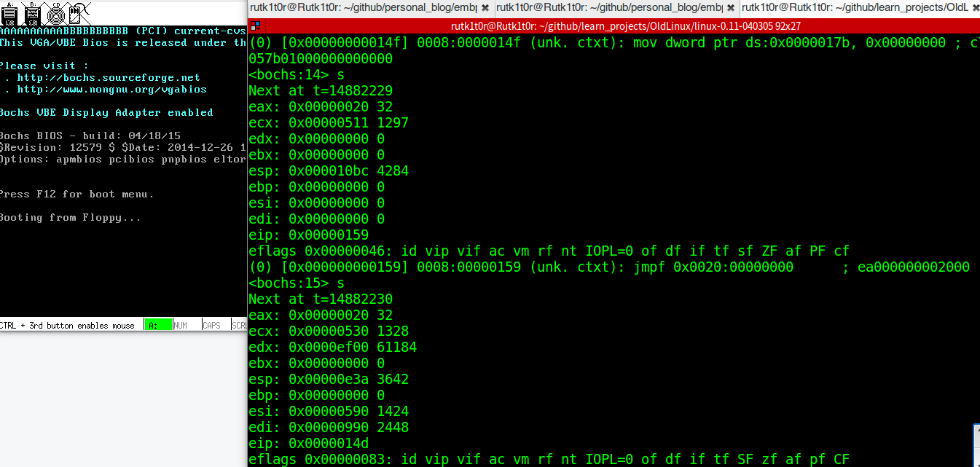This screenshot has height=467, width=980.
Task: Click 'esp: 0x00000e3a 3642' register line
Action: click(x=329, y=379)
